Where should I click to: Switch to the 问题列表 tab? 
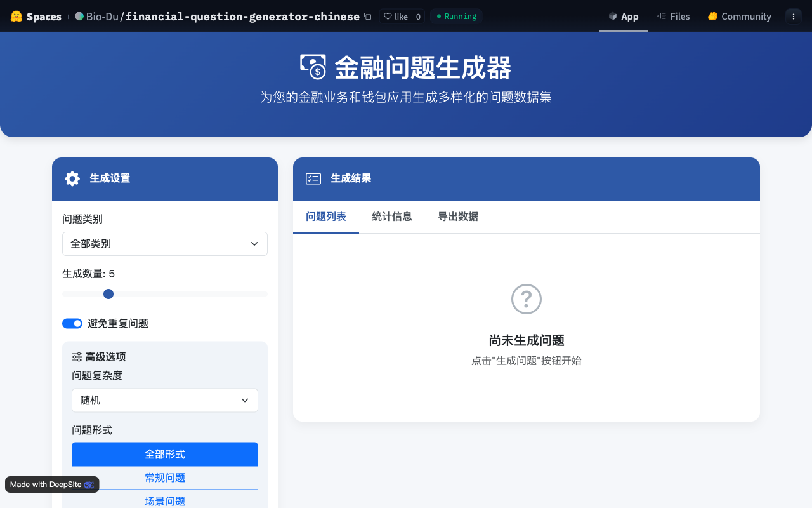click(x=326, y=217)
